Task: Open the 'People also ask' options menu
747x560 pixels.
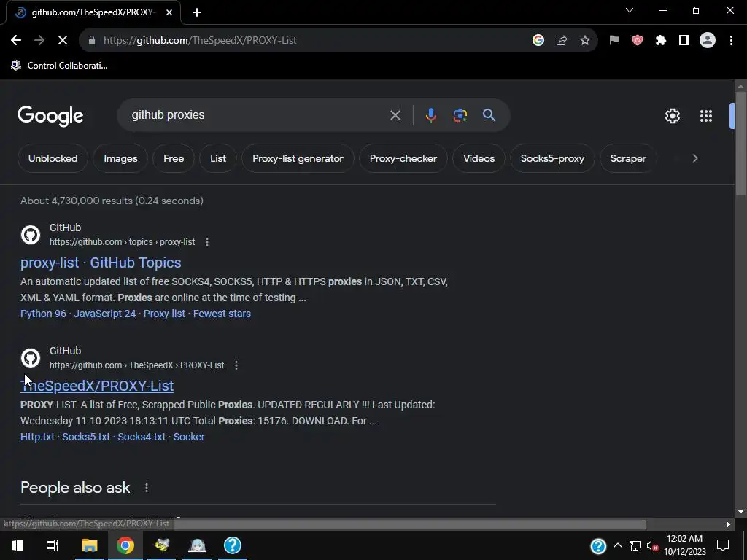Action: (x=146, y=488)
